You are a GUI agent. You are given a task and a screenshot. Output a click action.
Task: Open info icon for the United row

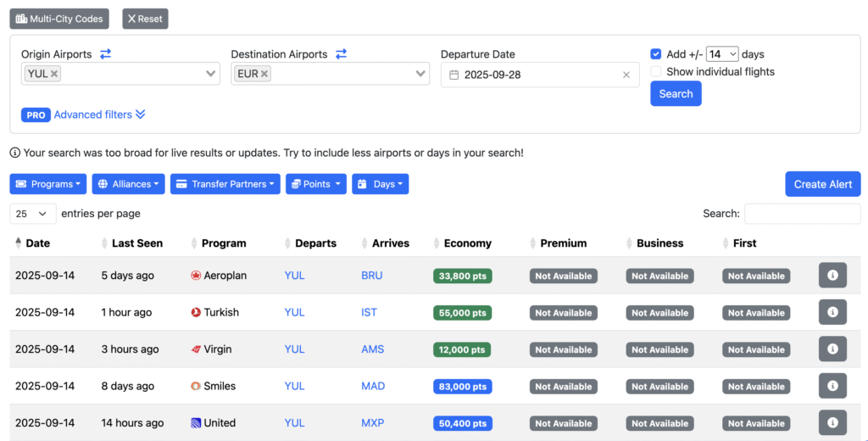click(832, 422)
